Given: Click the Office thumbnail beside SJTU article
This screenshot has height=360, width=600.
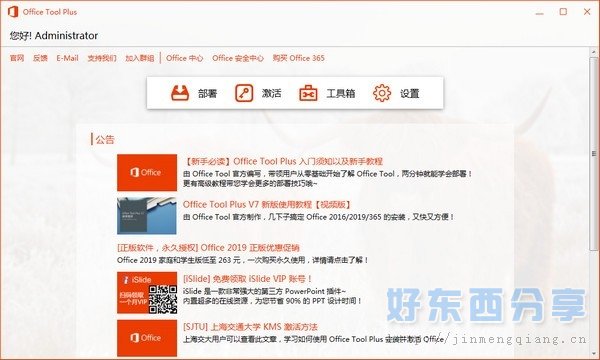Looking at the screenshot, I should (147, 338).
